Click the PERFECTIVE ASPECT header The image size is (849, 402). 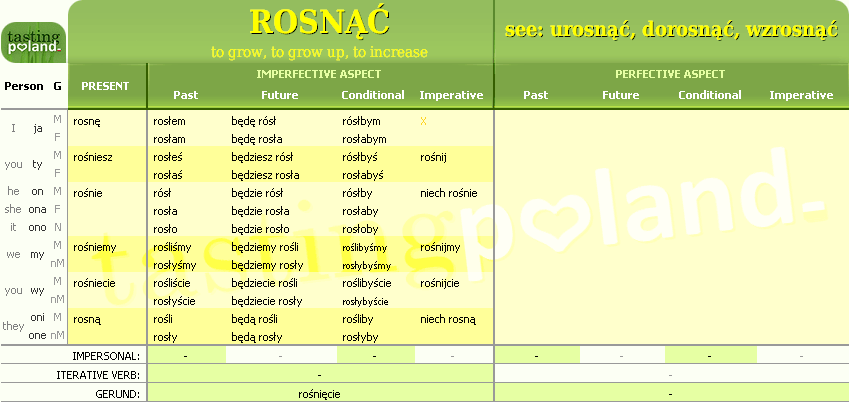[x=670, y=74]
